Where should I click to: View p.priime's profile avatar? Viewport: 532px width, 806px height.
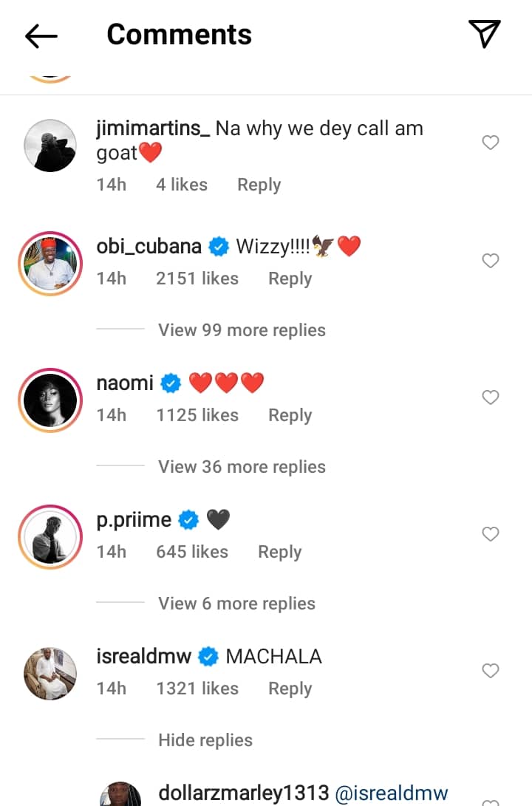(x=50, y=538)
